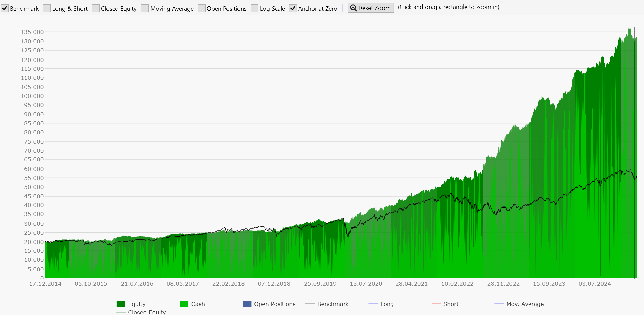This screenshot has width=644, height=315.
Task: Check the Open Positions option
Action: (x=202, y=8)
